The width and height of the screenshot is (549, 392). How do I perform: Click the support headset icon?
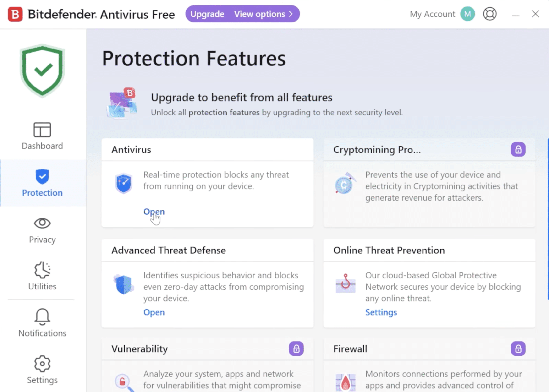click(490, 14)
